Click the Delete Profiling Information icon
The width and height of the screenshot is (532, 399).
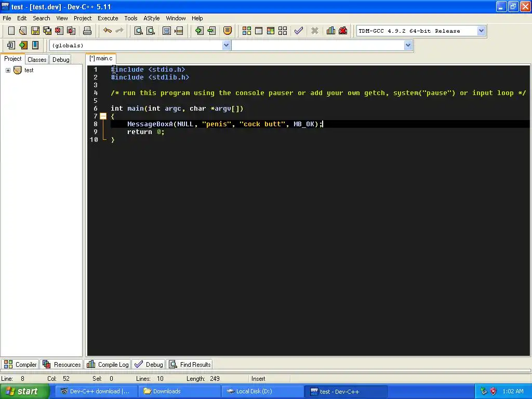pos(343,31)
